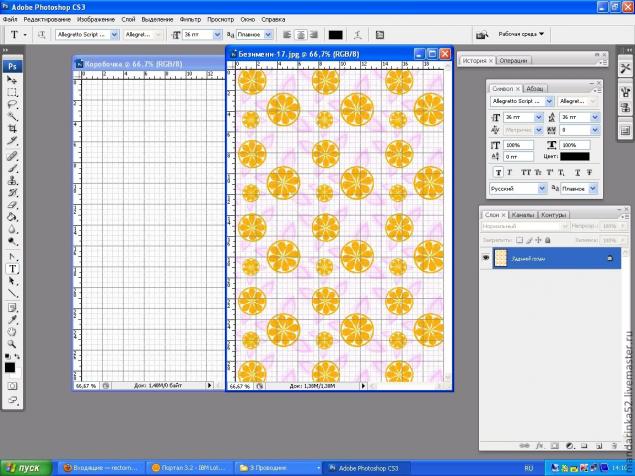This screenshot has width=635, height=476.
Task: Expand the font size dropdown in options bar
Action: tap(217, 34)
